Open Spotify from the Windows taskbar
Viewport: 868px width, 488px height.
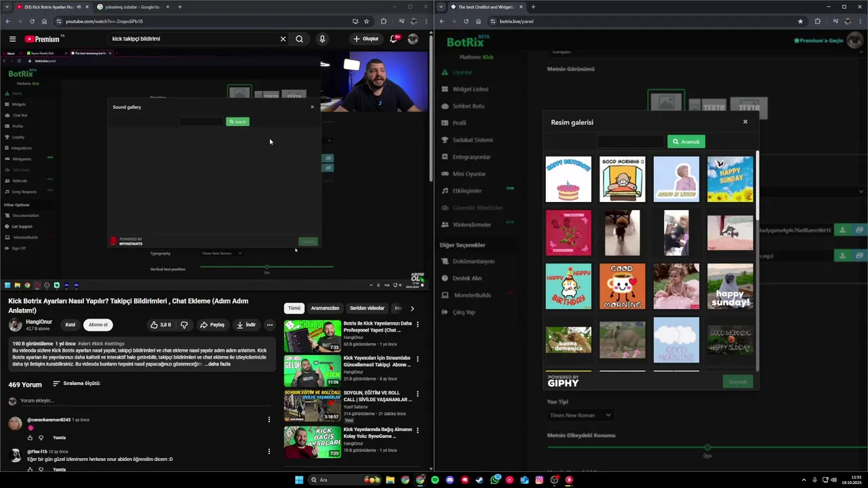click(x=435, y=480)
